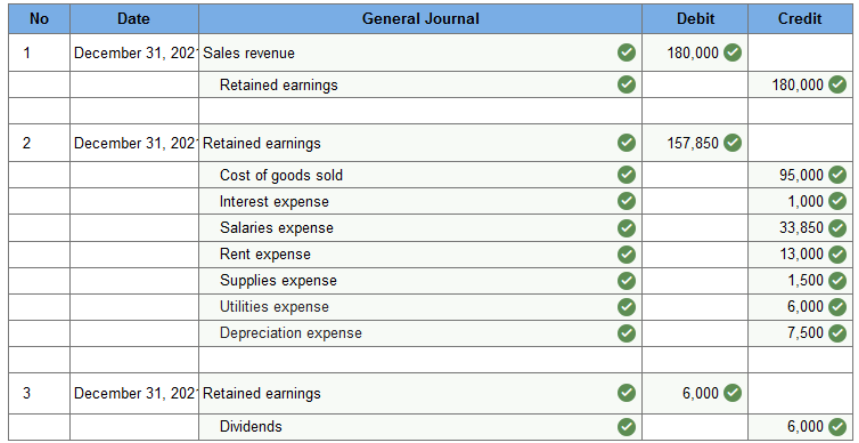Click the Depreciation expense account field
This screenshot has width=859, height=443.
tap(420, 333)
